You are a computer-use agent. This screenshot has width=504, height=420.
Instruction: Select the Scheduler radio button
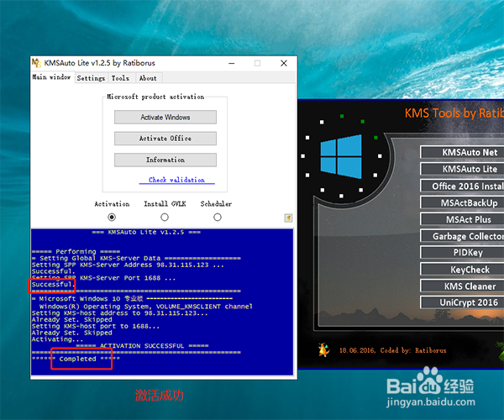point(218,218)
